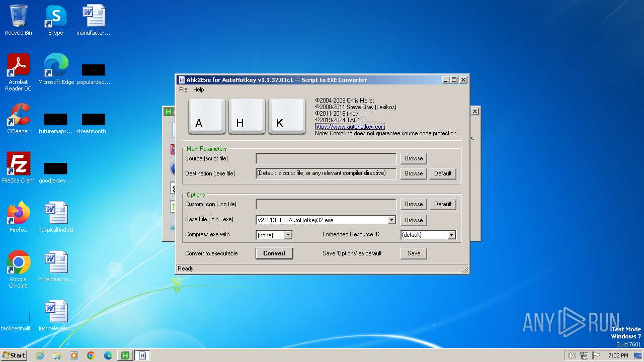Launch Chrome from the taskbar
Screen dimensions: 644x362
(91, 355)
